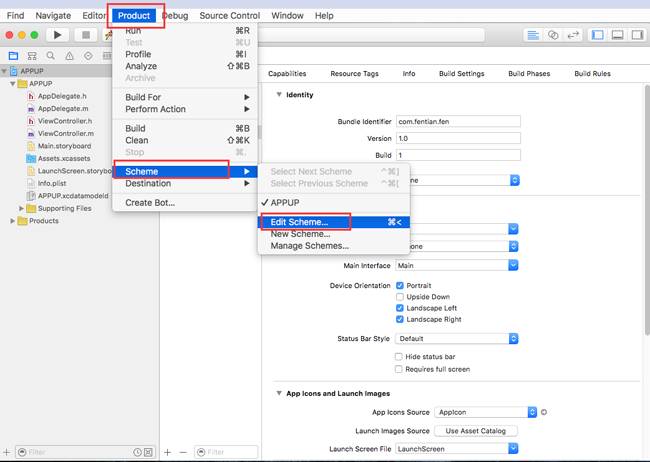Open the Source Control menu

tap(230, 15)
